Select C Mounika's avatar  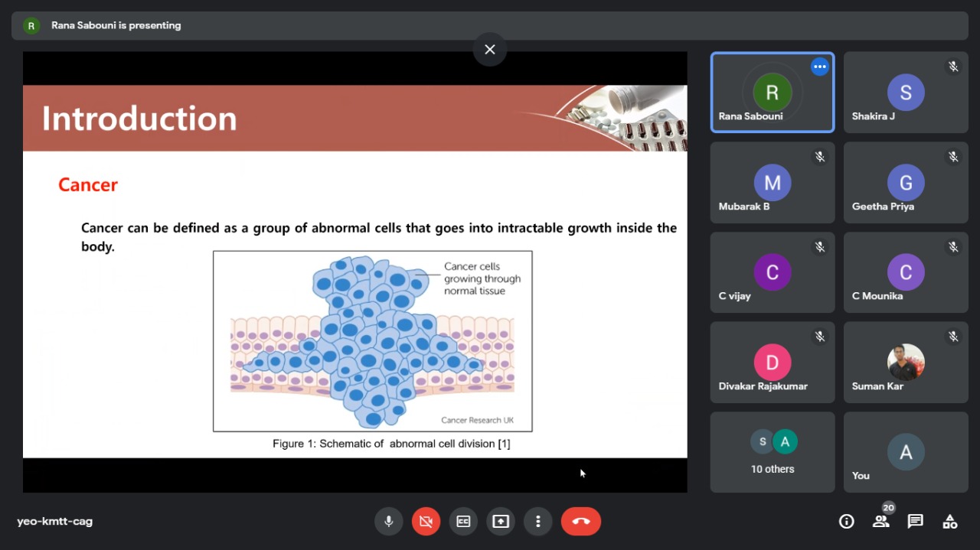tap(906, 272)
